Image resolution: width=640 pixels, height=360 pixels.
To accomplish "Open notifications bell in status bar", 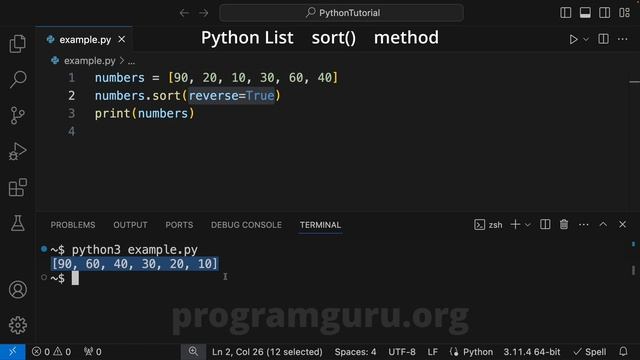I will point(623,352).
